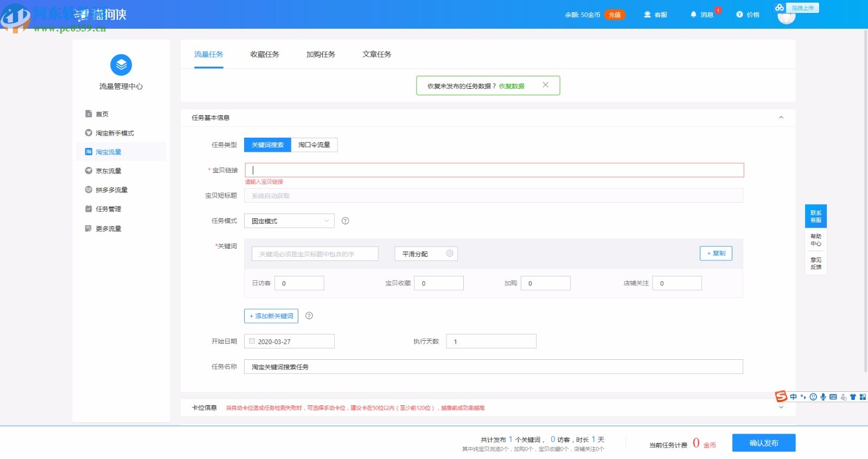Click the 更多流量 note icon
The width and height of the screenshot is (868, 459).
[x=88, y=229]
